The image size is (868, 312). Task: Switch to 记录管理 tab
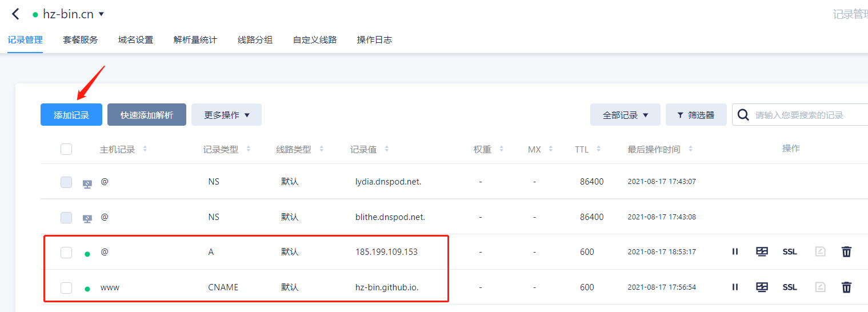(25, 40)
